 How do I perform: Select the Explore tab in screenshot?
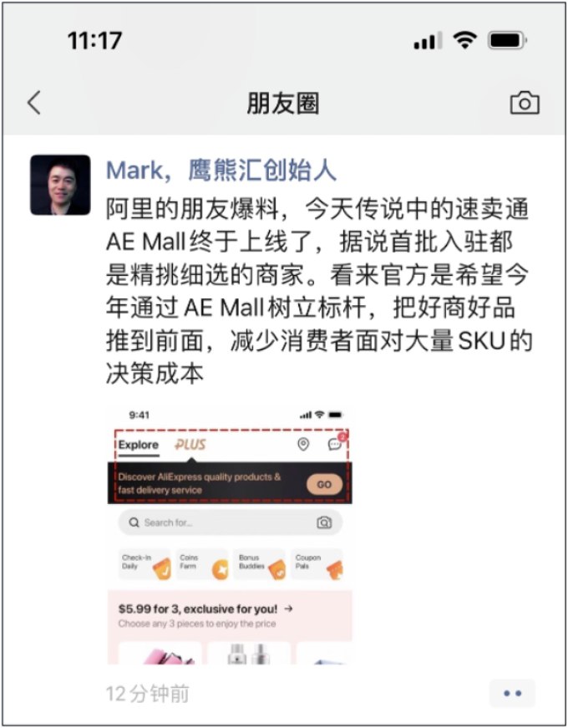click(x=139, y=445)
